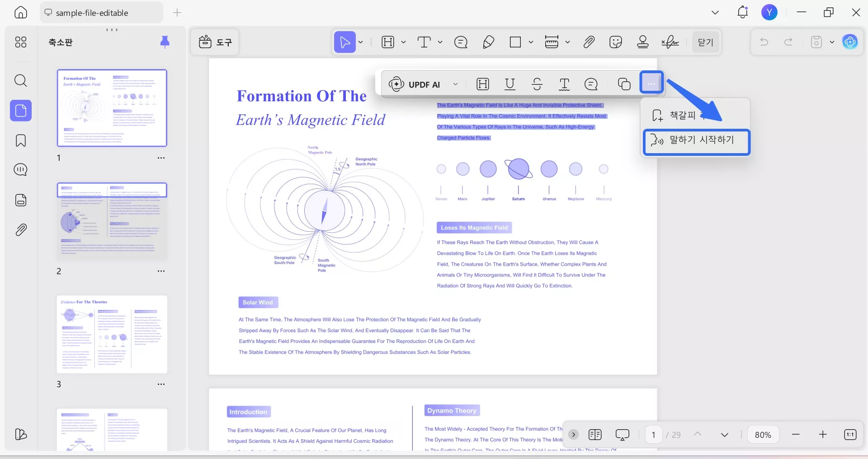The image size is (868, 459).
Task: Expand the cursor tool dropdown arrow
Action: tap(361, 42)
